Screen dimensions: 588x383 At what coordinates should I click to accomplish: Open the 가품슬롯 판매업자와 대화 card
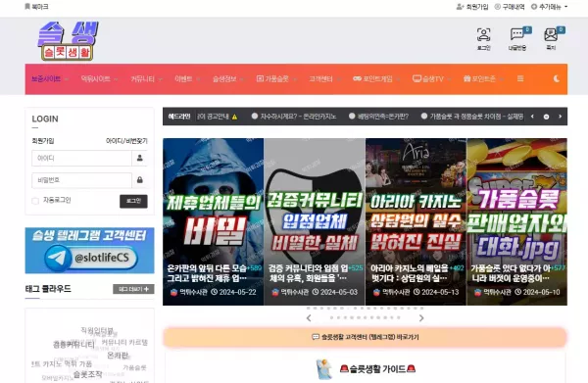point(517,221)
